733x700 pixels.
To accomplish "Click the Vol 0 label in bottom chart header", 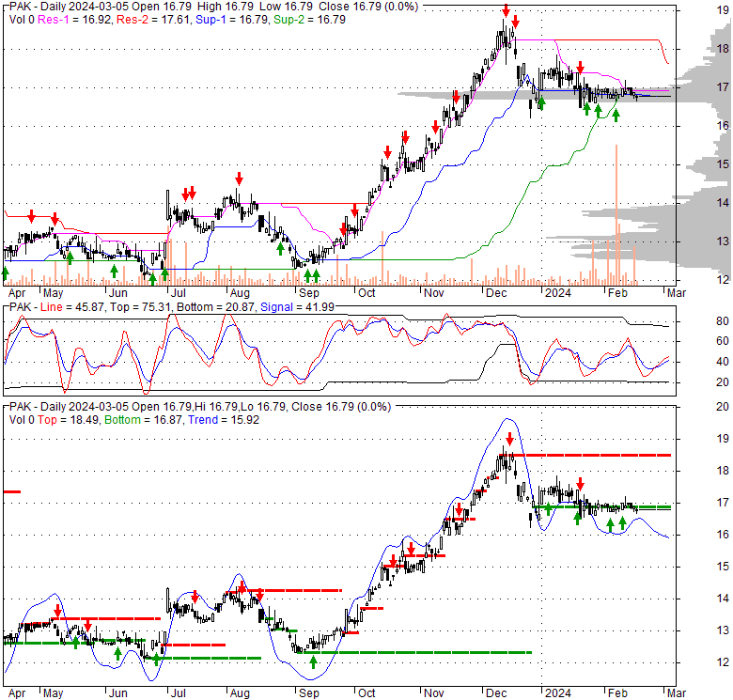I will (22, 420).
